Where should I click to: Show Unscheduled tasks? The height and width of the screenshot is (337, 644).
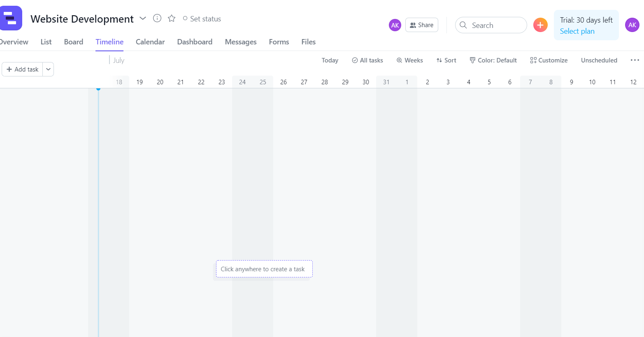(599, 60)
